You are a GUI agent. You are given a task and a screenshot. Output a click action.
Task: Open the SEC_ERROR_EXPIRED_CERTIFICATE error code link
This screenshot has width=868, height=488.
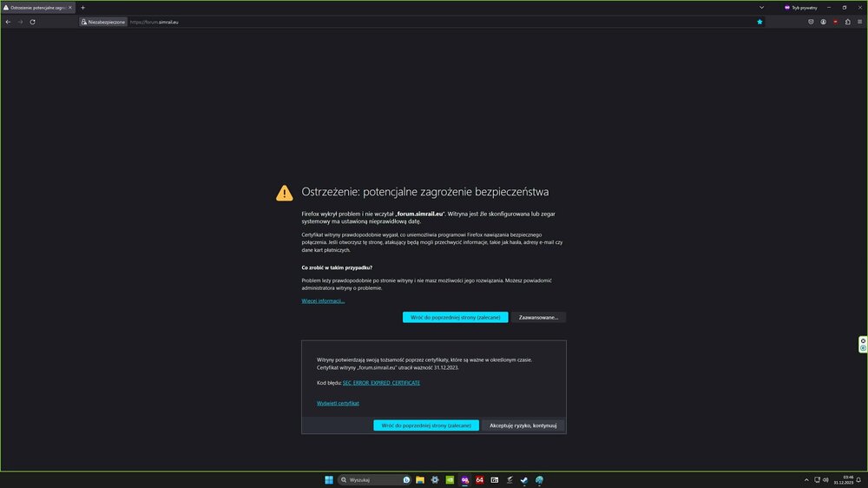tap(381, 383)
